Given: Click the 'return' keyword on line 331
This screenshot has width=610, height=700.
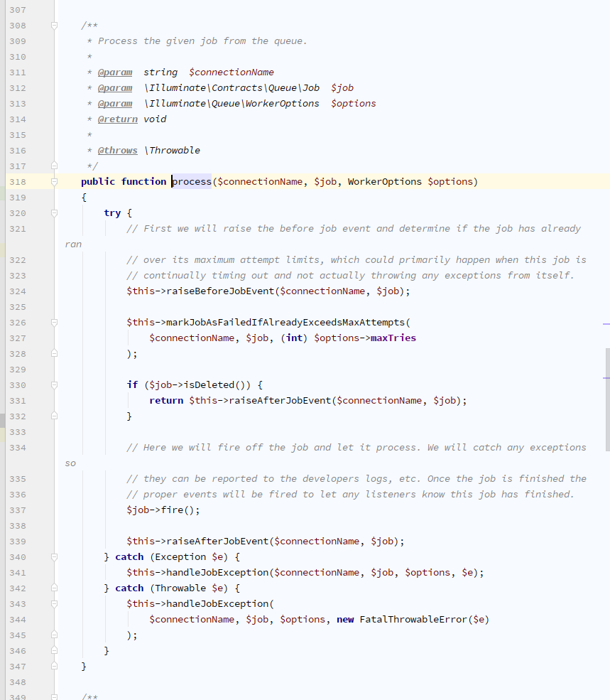Looking at the screenshot, I should 166,400.
